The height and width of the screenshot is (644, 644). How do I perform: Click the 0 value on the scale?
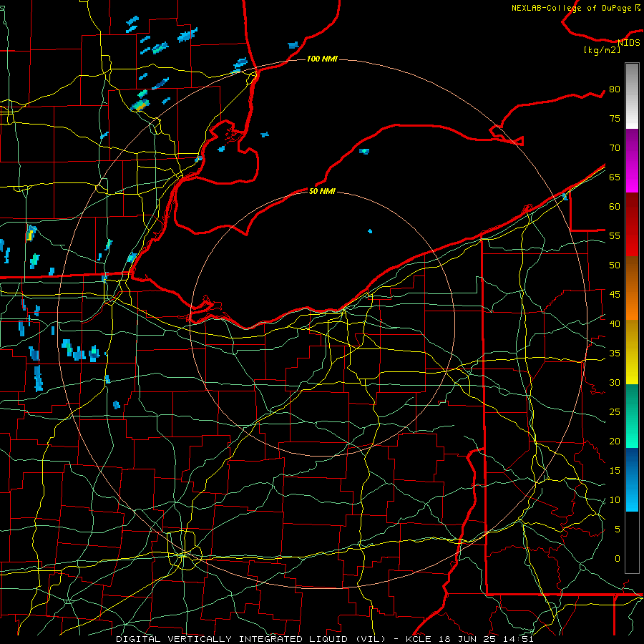pyautogui.click(x=618, y=559)
